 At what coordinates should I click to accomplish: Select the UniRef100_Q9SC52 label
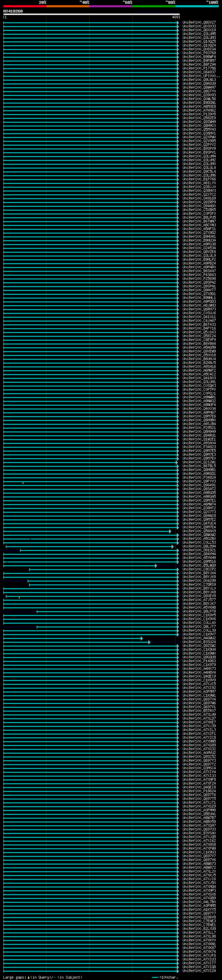click(199, 756)
